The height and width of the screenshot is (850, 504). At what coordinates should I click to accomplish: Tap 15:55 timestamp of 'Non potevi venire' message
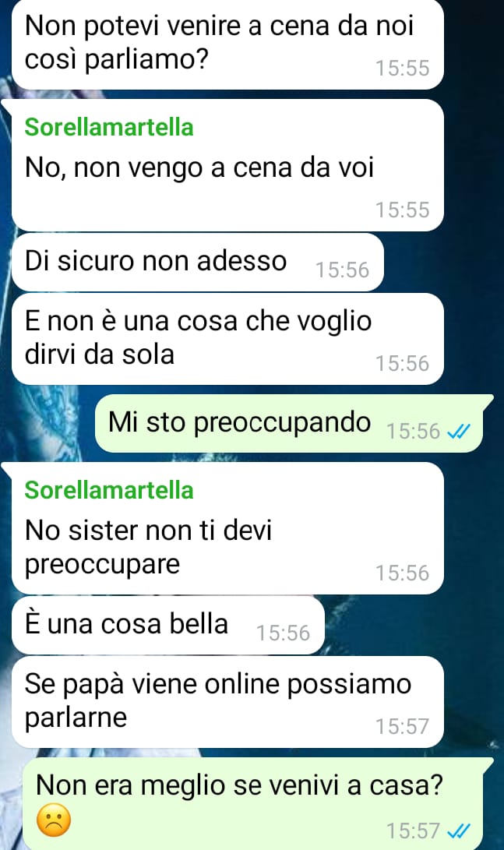pos(402,69)
